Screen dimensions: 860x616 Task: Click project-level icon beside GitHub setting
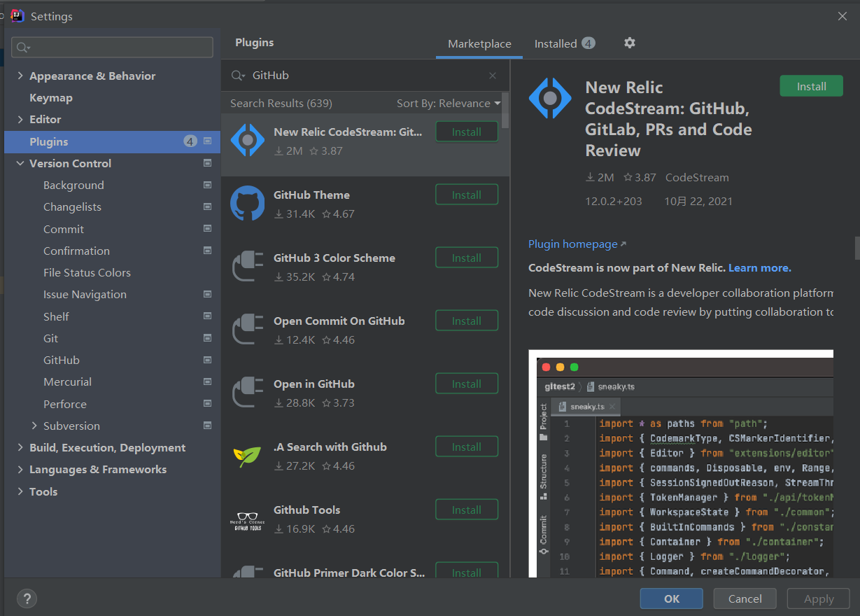[207, 360]
